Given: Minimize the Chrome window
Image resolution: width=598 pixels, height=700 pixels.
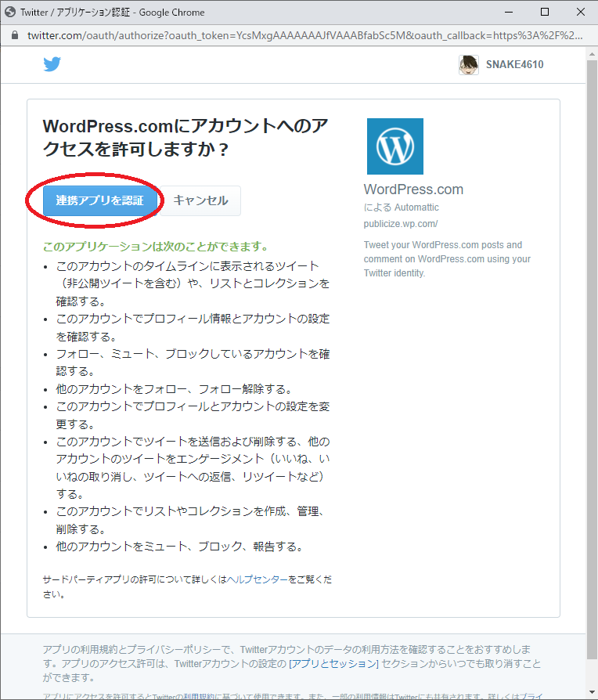Looking at the screenshot, I should [x=509, y=12].
